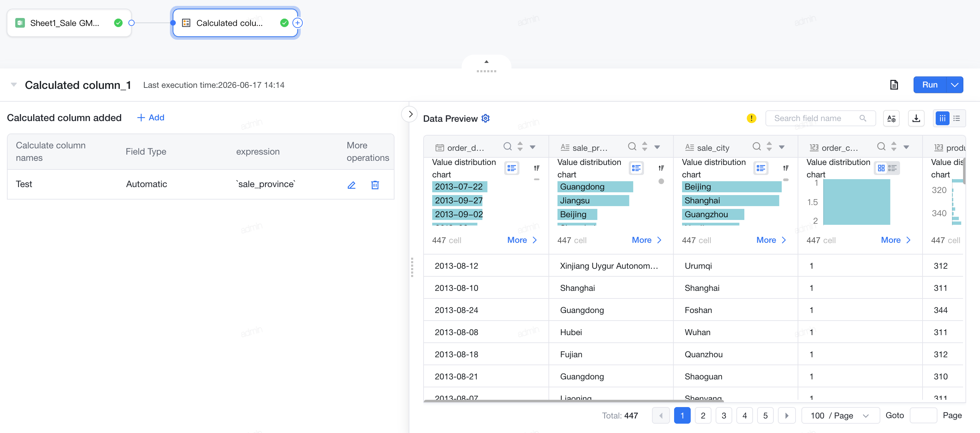This screenshot has width=980, height=433.
Task: Select the Sheet1_Sale GM node
Action: click(69, 23)
